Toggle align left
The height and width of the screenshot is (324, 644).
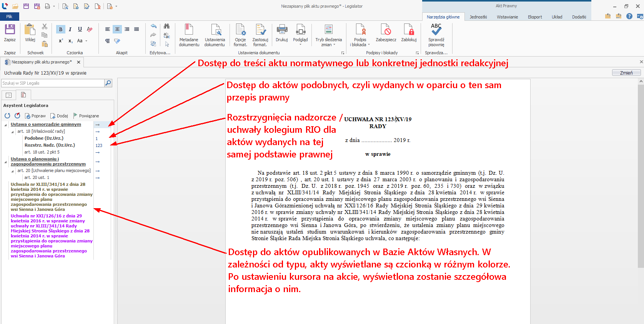(108, 29)
